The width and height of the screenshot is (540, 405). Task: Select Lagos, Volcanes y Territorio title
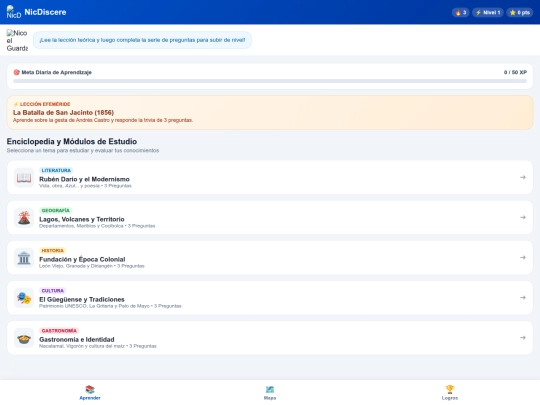coord(82,219)
